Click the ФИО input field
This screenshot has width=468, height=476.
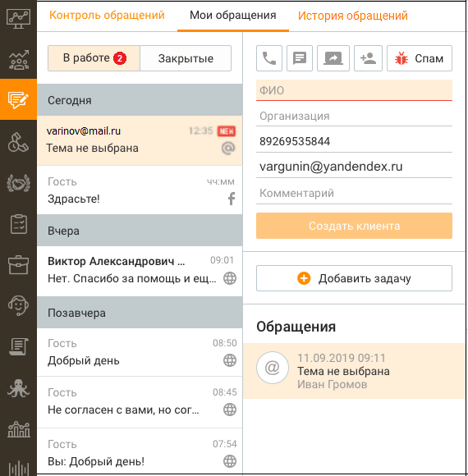click(354, 90)
